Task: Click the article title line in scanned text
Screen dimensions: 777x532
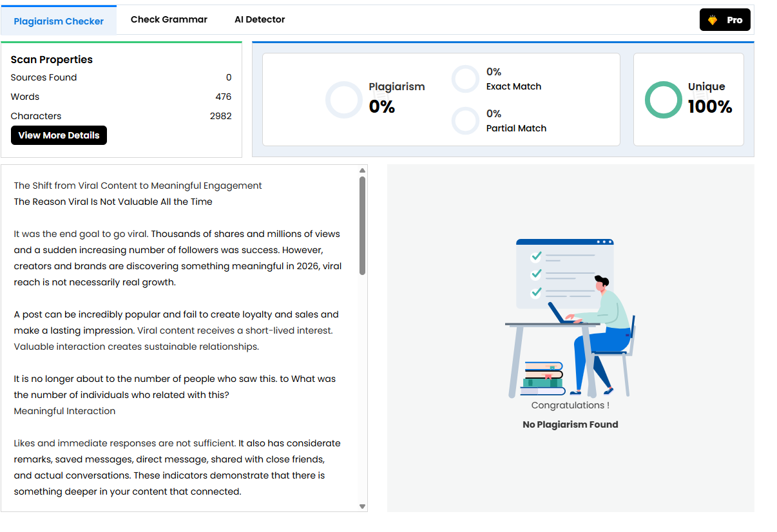Action: tap(138, 185)
